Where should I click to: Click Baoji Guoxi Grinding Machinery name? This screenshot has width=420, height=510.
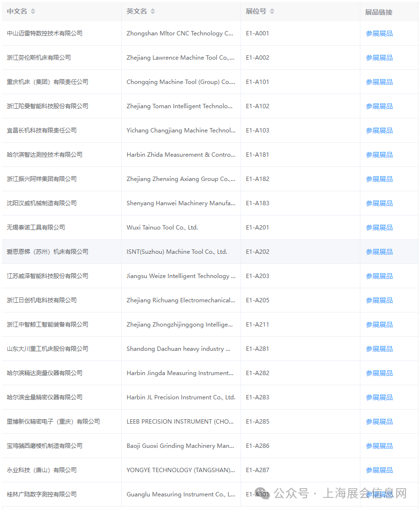(x=180, y=445)
